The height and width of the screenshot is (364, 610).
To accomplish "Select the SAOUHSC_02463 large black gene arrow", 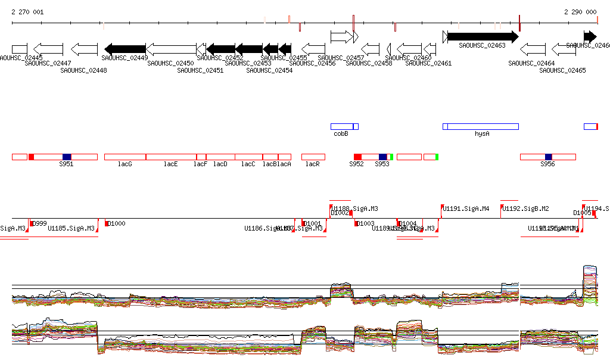I will point(483,37).
